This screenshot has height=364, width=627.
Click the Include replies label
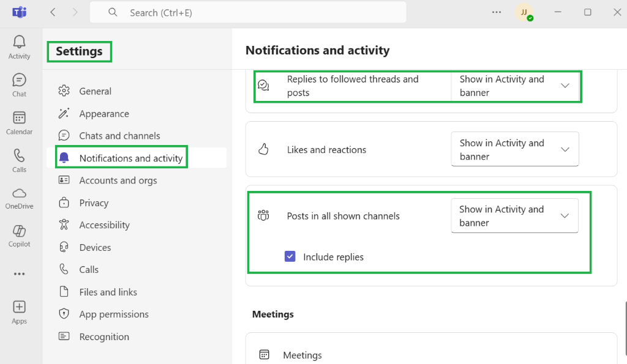tap(333, 256)
